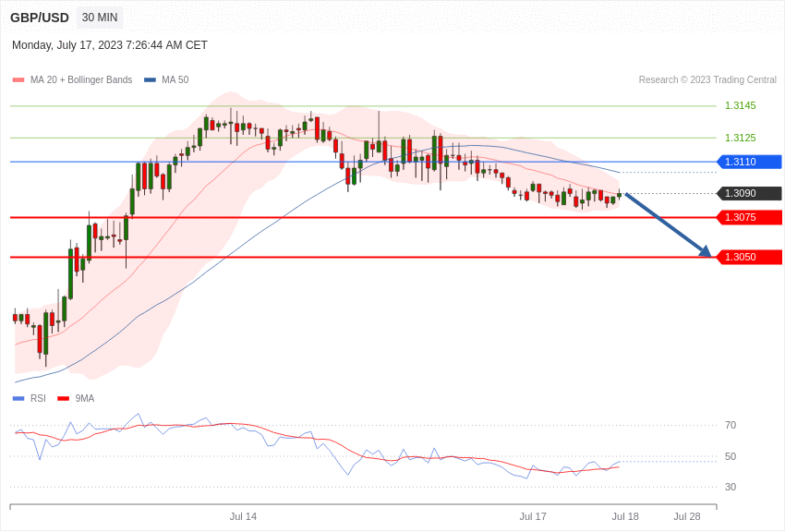Viewport: 785px width, 532px height.
Task: Click the 1.3125 resistance level label
Action: coord(741,138)
